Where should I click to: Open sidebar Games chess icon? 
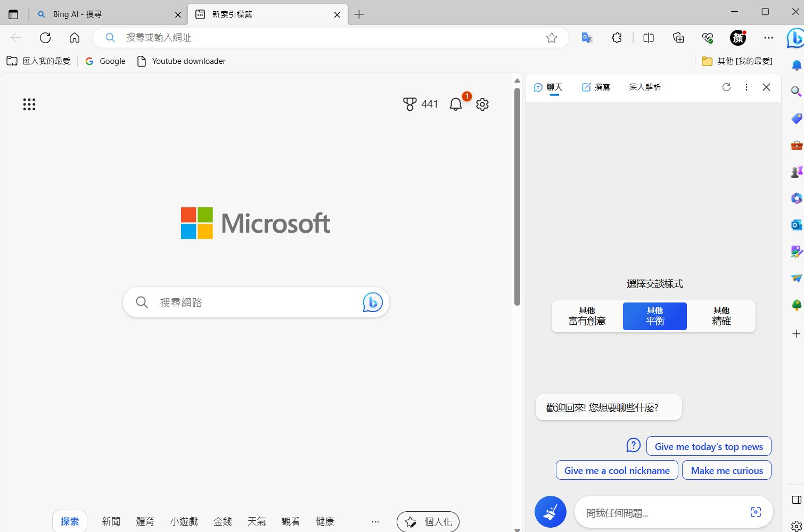[x=797, y=171]
